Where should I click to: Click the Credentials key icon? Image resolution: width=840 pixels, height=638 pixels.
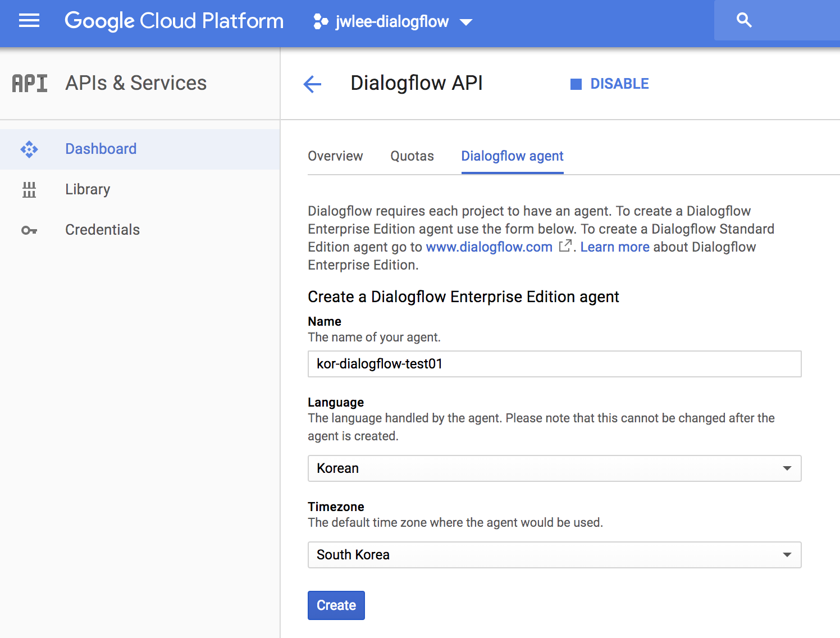29,230
